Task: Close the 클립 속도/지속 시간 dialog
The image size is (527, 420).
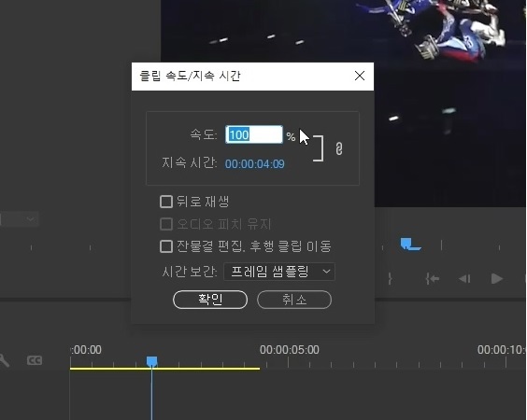Action: click(x=360, y=76)
